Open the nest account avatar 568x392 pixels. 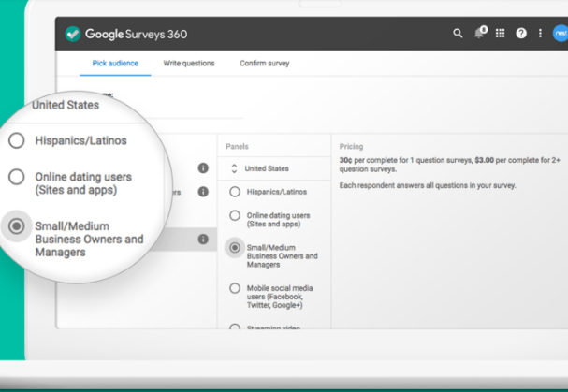click(x=560, y=34)
